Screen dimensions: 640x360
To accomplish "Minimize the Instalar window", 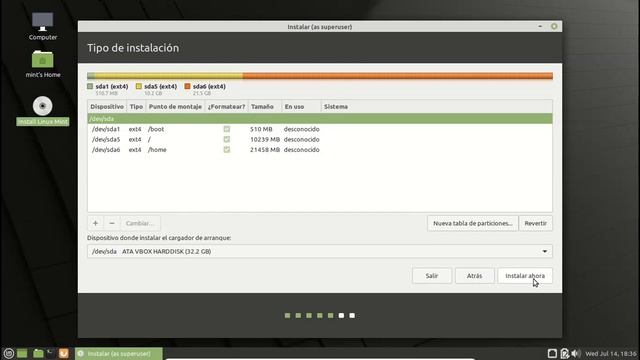I will click(x=540, y=27).
